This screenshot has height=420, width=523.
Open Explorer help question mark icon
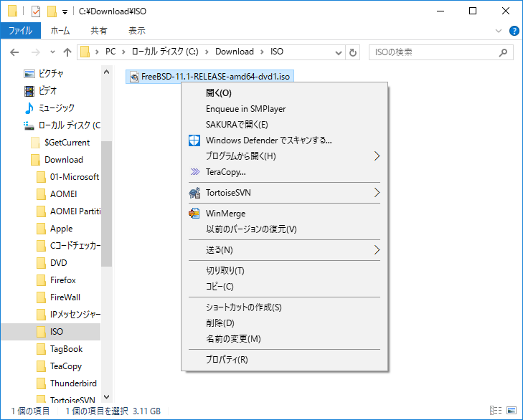pyautogui.click(x=514, y=31)
